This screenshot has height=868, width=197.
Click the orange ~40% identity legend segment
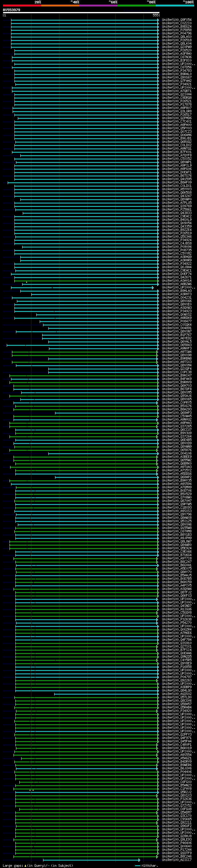60,6
